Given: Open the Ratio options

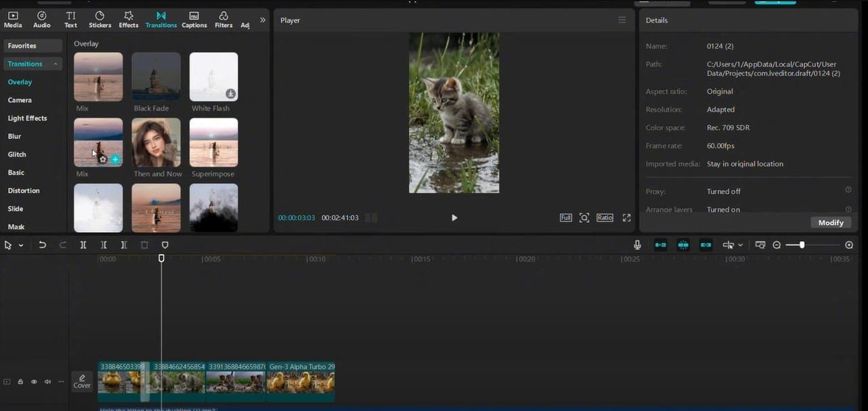Looking at the screenshot, I should point(605,218).
